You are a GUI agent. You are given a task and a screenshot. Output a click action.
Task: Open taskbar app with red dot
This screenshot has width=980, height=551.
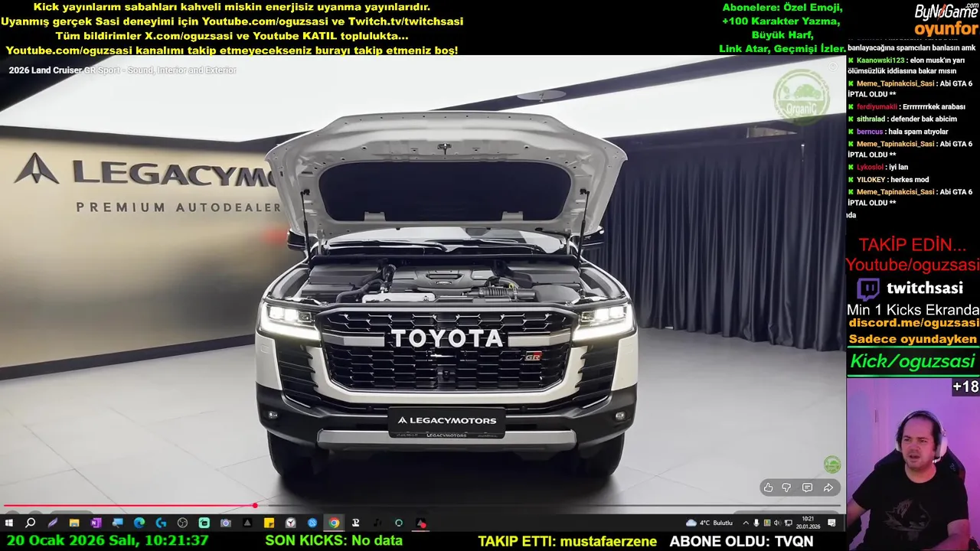coord(420,523)
